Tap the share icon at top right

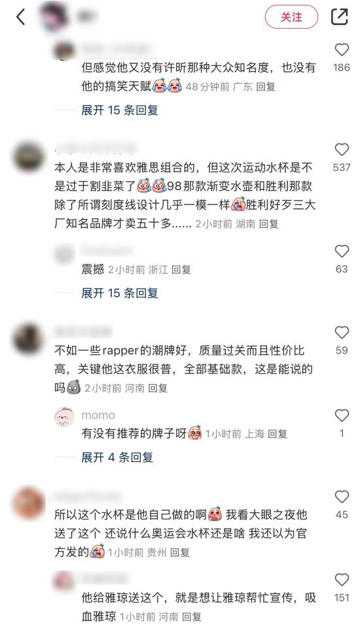[339, 17]
